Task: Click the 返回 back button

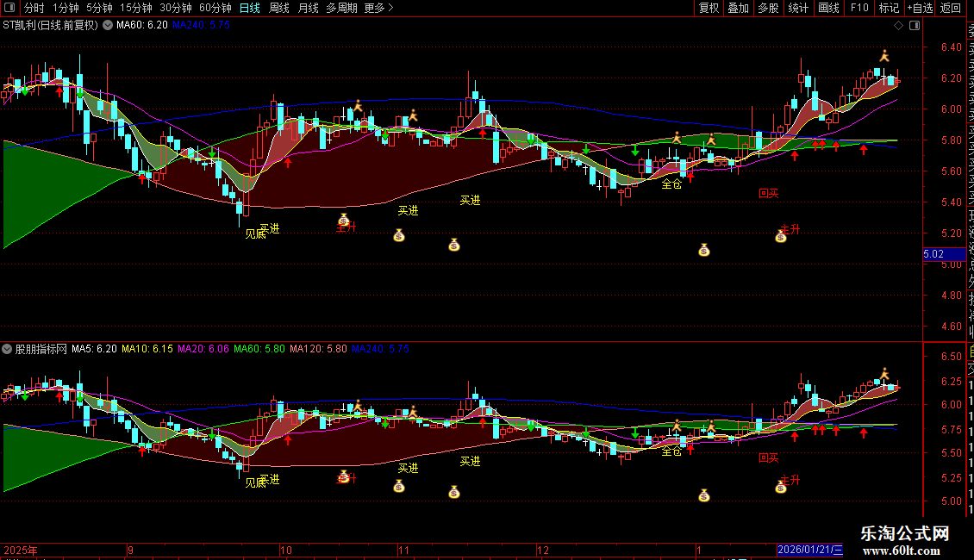Action: coord(951,8)
